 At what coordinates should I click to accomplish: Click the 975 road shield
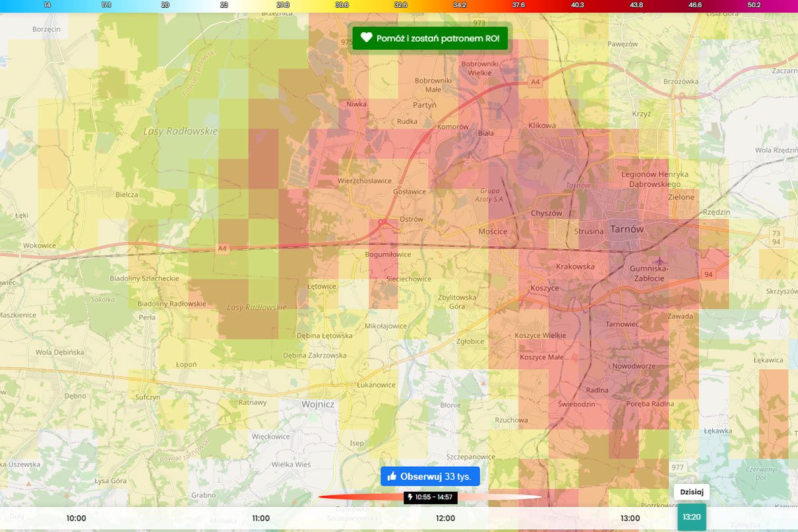tap(346, 42)
